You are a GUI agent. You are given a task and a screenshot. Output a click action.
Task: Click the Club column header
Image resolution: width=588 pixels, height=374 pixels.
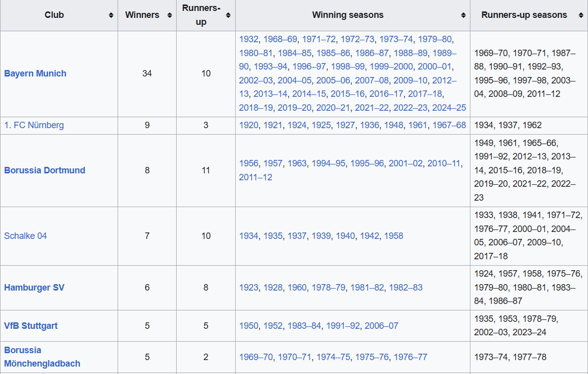coord(59,15)
